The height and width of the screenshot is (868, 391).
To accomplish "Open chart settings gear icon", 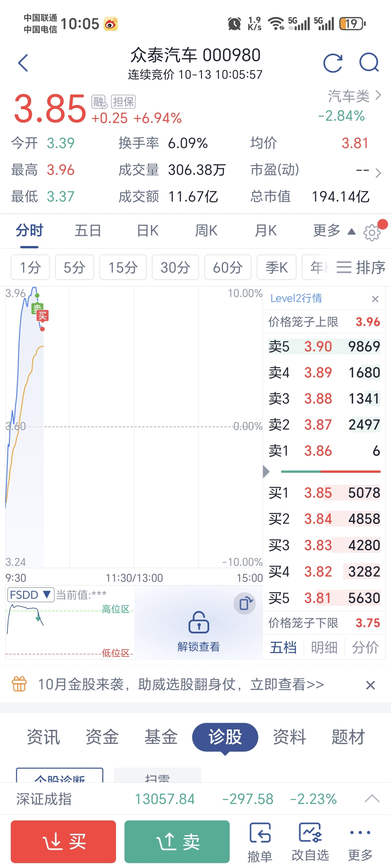I will click(x=372, y=233).
